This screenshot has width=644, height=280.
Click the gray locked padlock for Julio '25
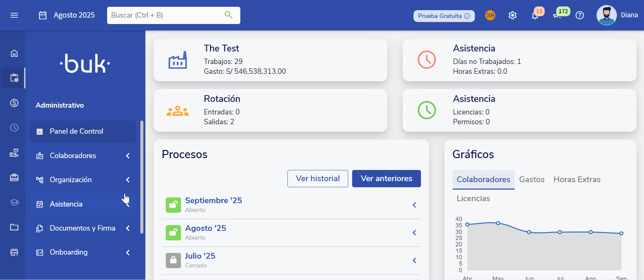(x=173, y=260)
